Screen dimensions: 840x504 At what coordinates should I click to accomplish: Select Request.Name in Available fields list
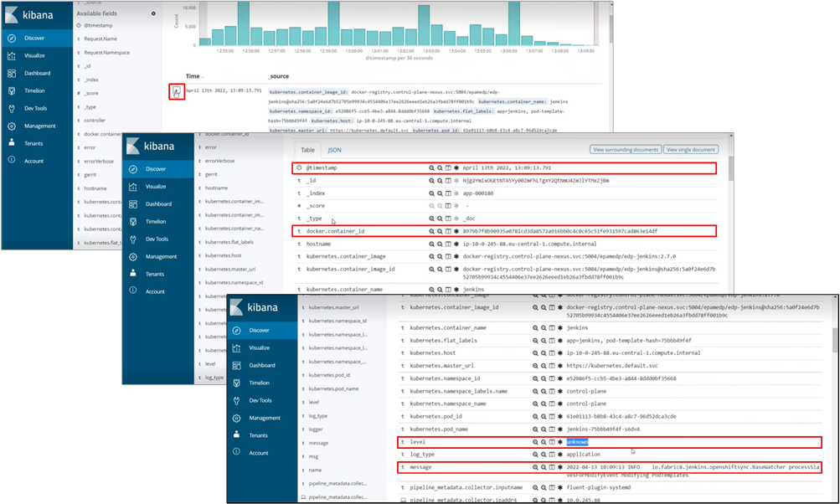click(x=100, y=39)
